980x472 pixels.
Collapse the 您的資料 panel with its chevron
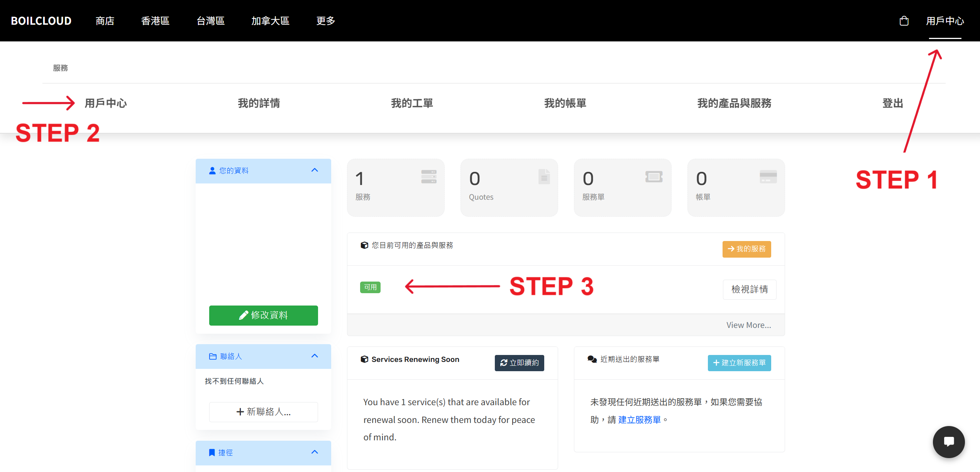pyautogui.click(x=315, y=170)
